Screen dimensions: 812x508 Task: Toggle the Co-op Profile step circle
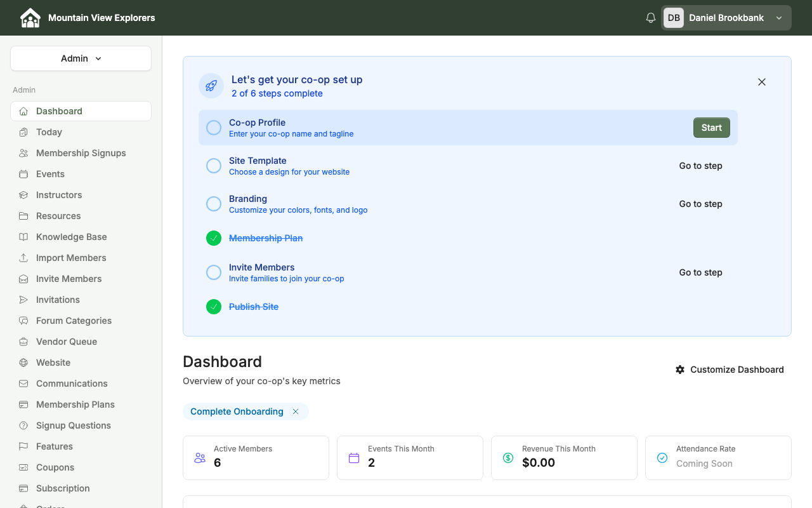(x=214, y=128)
